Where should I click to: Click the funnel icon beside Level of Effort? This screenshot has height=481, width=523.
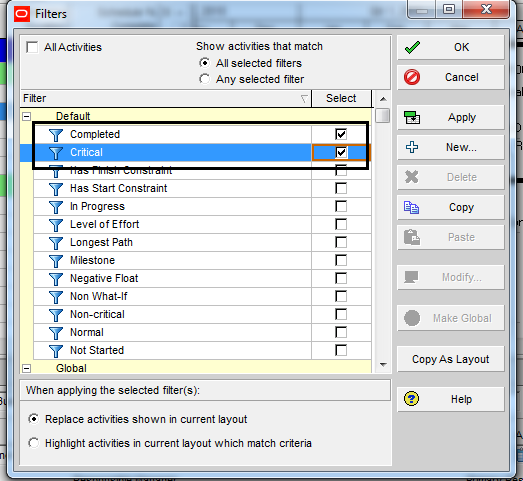click(x=56, y=225)
